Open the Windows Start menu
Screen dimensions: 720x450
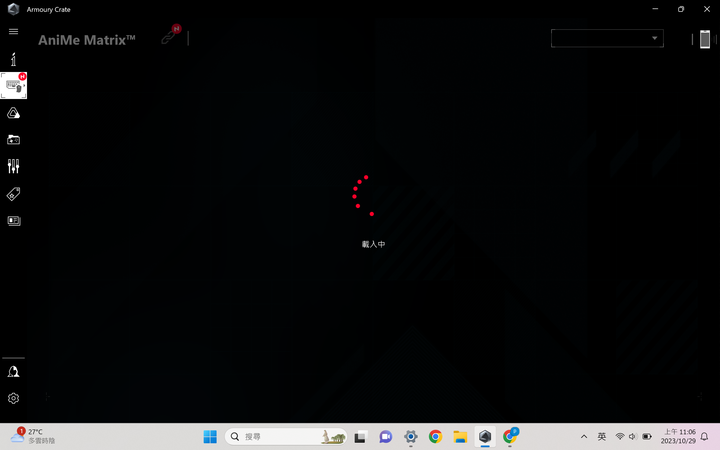[210, 437]
